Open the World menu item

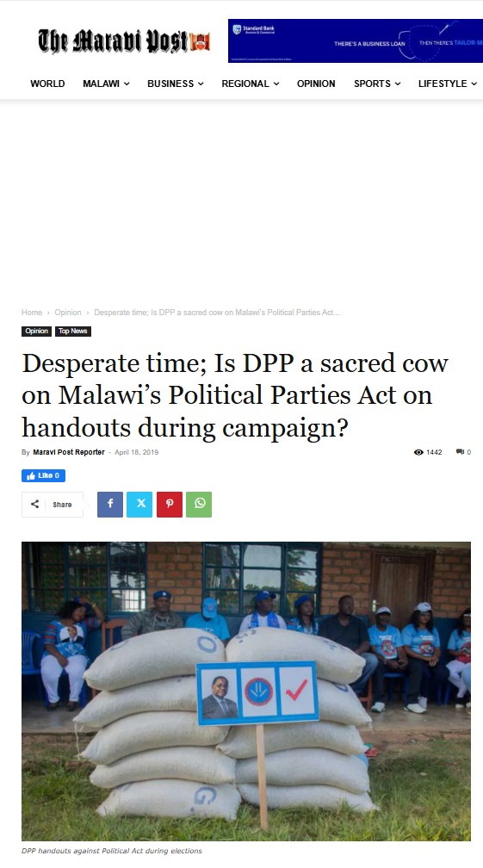click(47, 84)
